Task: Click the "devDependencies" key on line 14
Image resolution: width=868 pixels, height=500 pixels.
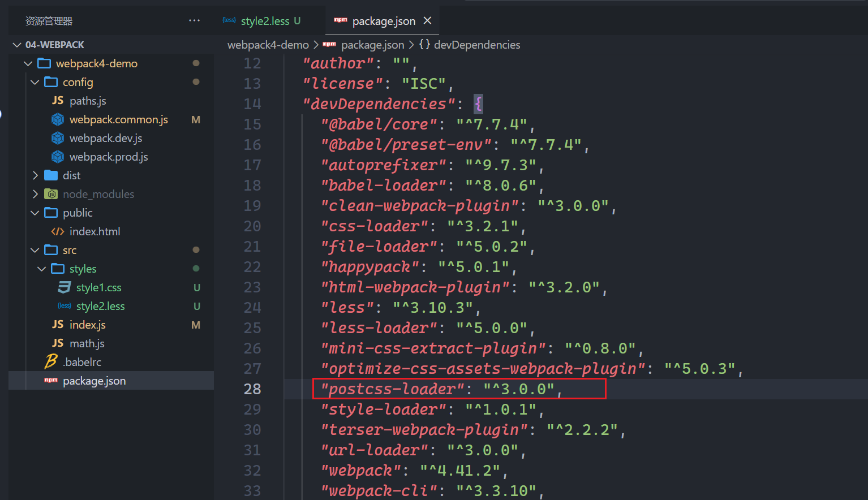Action: click(379, 104)
